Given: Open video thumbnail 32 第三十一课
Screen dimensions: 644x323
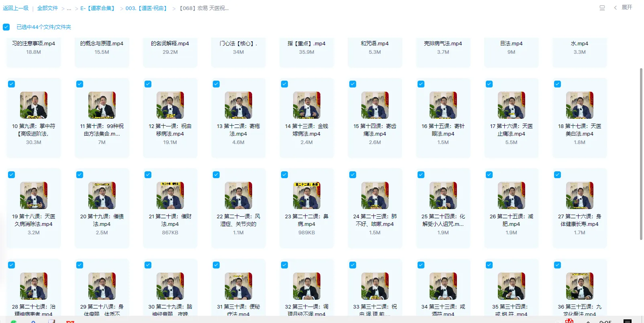Looking at the screenshot, I should pyautogui.click(x=306, y=286).
